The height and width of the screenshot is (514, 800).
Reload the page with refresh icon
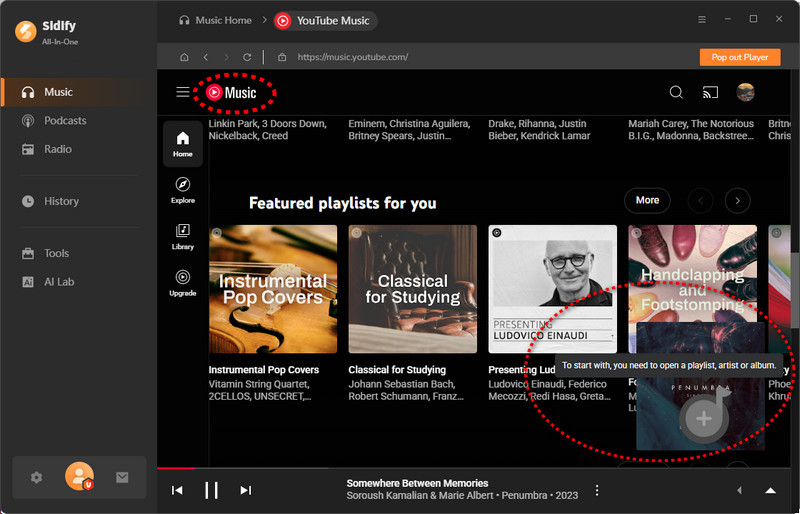coord(247,57)
